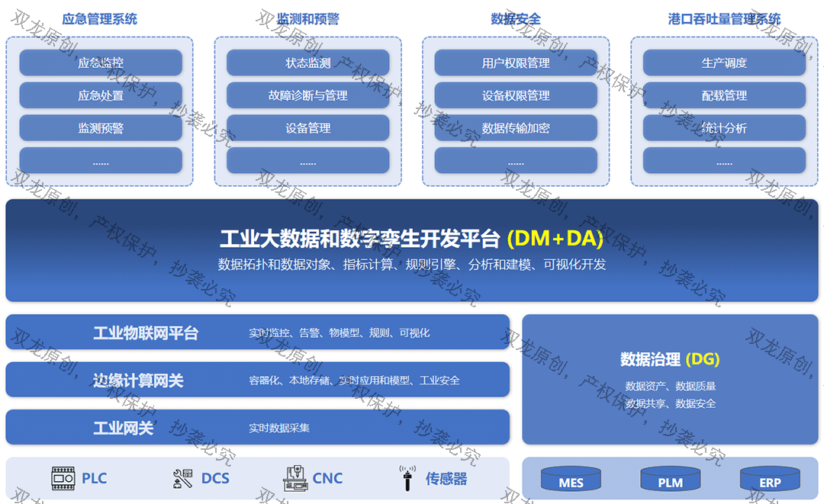Image resolution: width=824 pixels, height=504 pixels.
Task: Click the 应急管理系统 heading
Action: coord(99,19)
